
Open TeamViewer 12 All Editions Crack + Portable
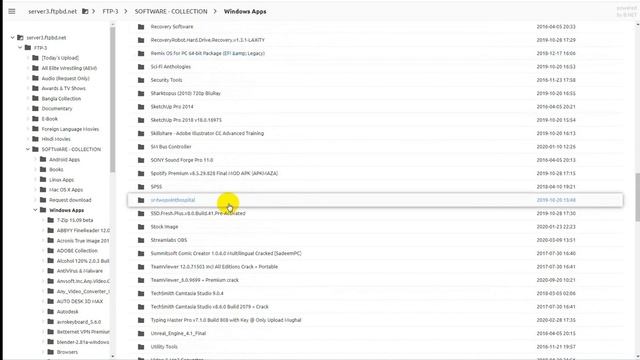pyautogui.click(x=214, y=267)
